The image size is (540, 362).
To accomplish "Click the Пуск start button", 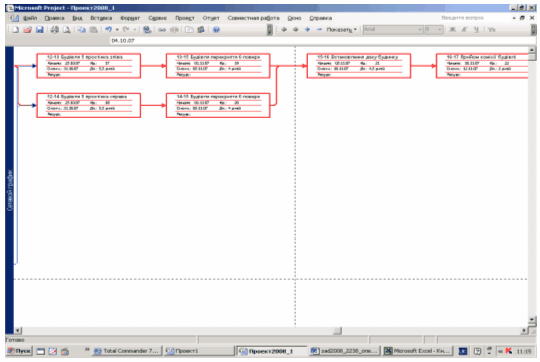I will (19, 351).
